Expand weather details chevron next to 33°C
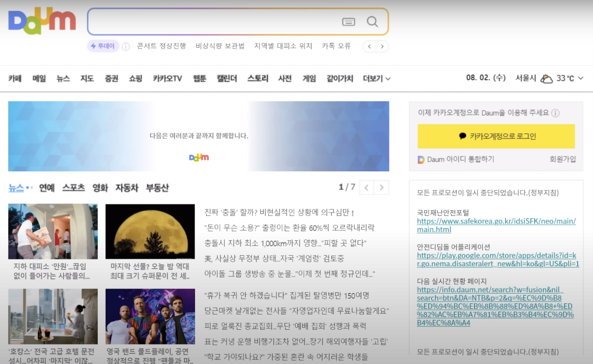593x364 pixels. point(580,78)
